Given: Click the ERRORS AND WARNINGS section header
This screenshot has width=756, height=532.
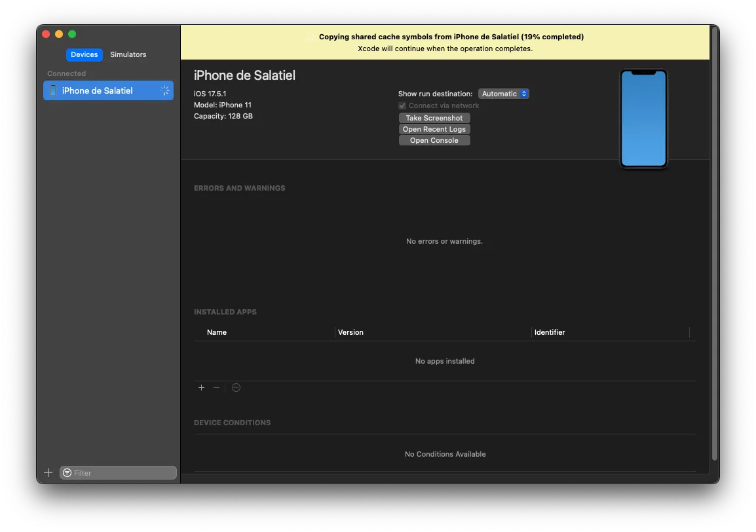Looking at the screenshot, I should tap(240, 188).
